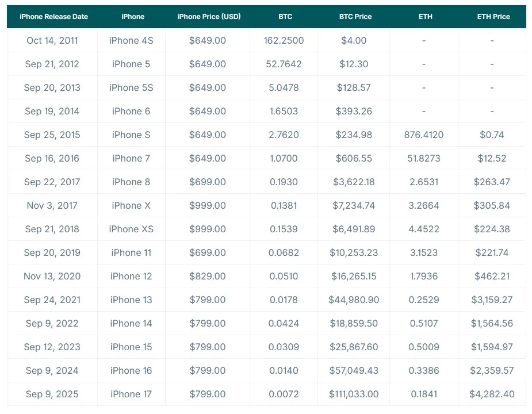Select the ETH column header
The height and width of the screenshot is (414, 532).
click(x=426, y=17)
